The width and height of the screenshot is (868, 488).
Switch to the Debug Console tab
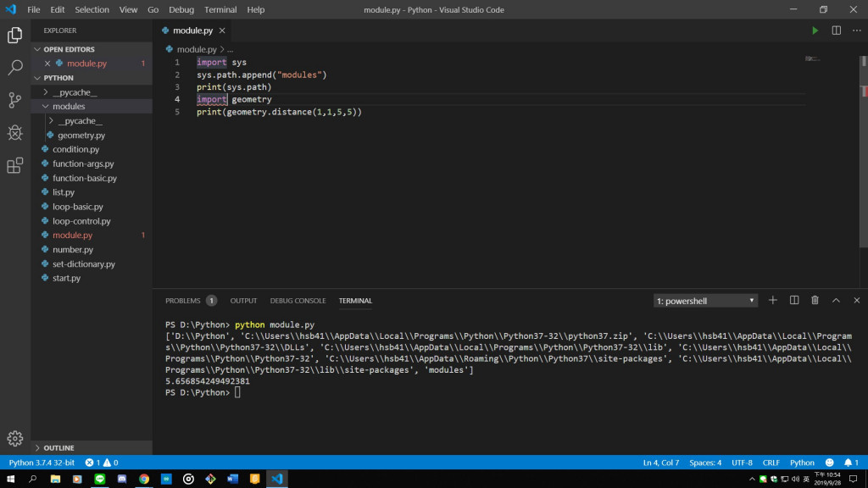click(x=298, y=301)
